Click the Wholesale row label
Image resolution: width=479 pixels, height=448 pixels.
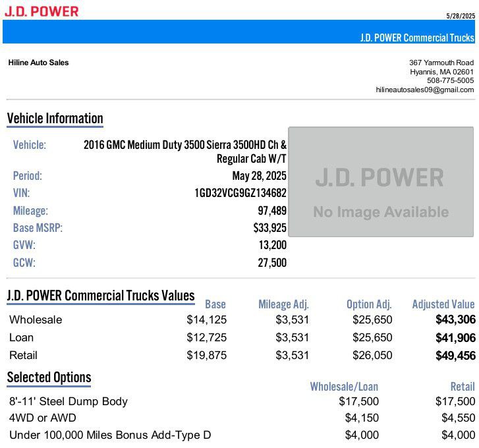click(x=36, y=320)
